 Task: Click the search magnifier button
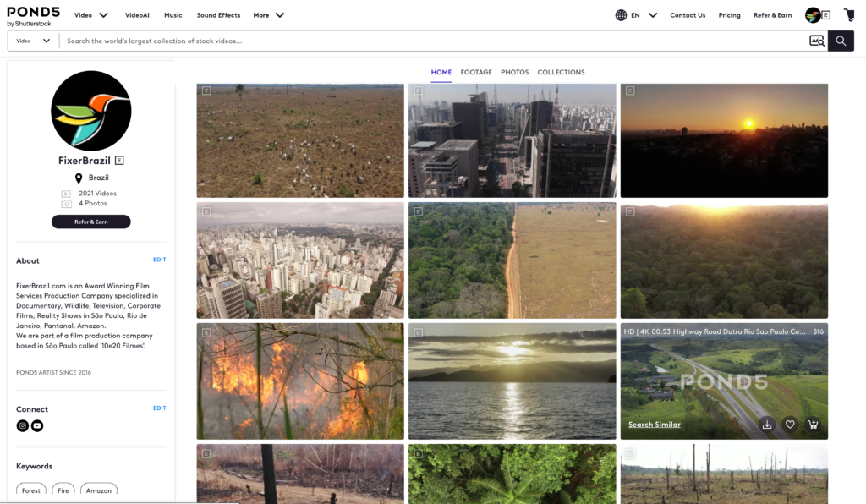[x=841, y=41]
